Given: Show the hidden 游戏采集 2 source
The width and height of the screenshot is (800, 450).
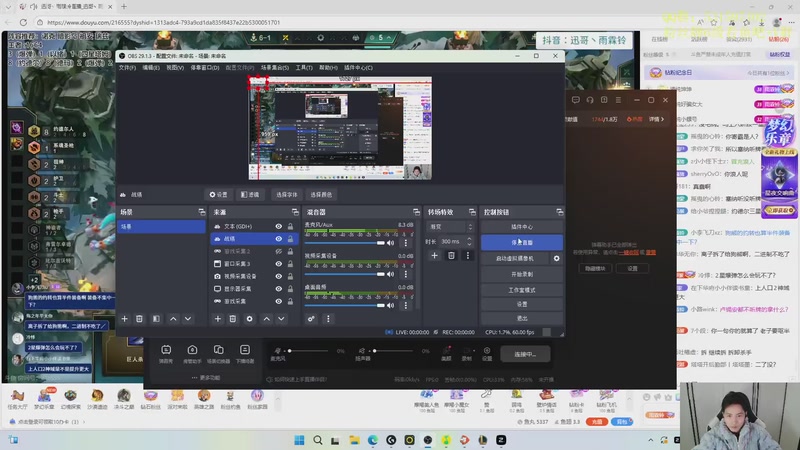Looking at the screenshot, I should pyautogui.click(x=279, y=252).
